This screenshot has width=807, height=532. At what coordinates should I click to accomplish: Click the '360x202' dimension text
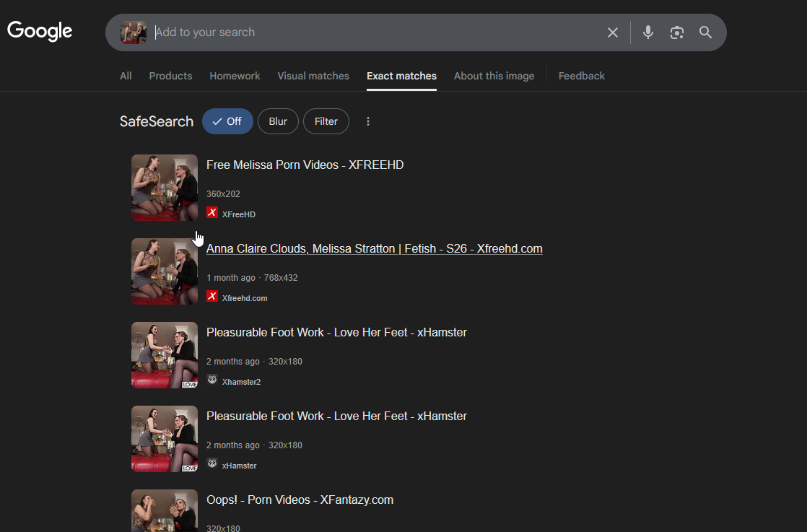pos(223,194)
